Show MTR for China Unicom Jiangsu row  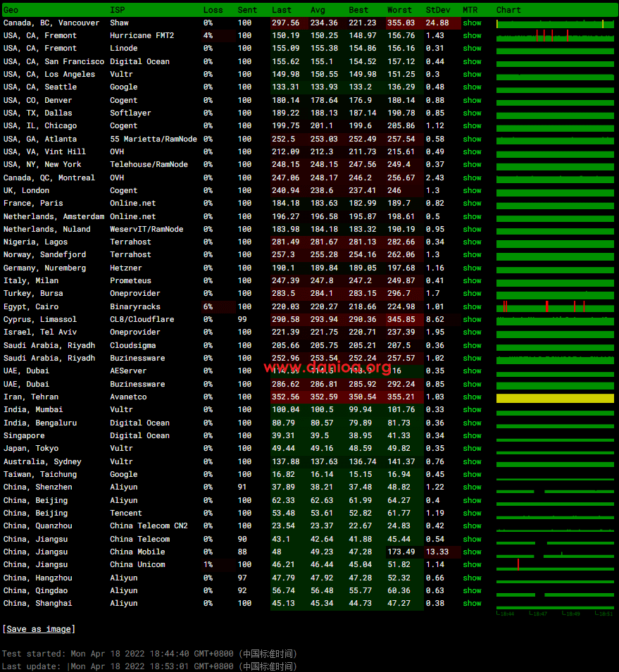pyautogui.click(x=472, y=565)
